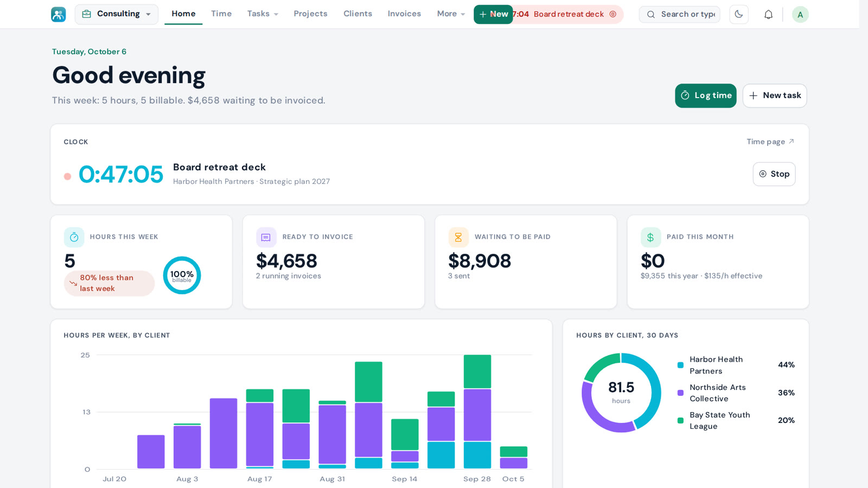Click the Sep 28 bar in chart
The width and height of the screenshot is (868, 488).
477,412
